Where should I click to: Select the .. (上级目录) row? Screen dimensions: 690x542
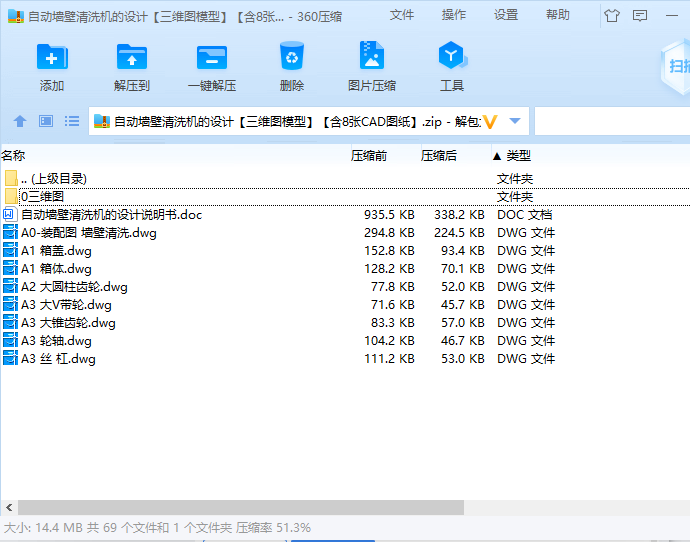tap(345, 179)
